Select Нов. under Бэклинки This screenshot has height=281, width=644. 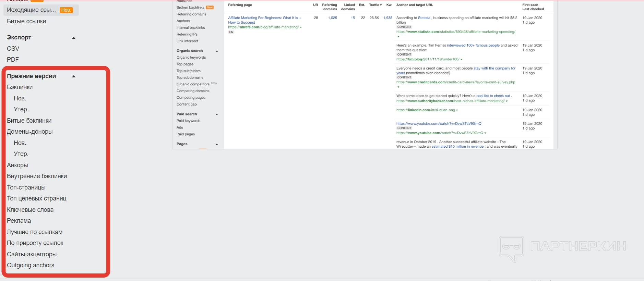pyautogui.click(x=20, y=98)
